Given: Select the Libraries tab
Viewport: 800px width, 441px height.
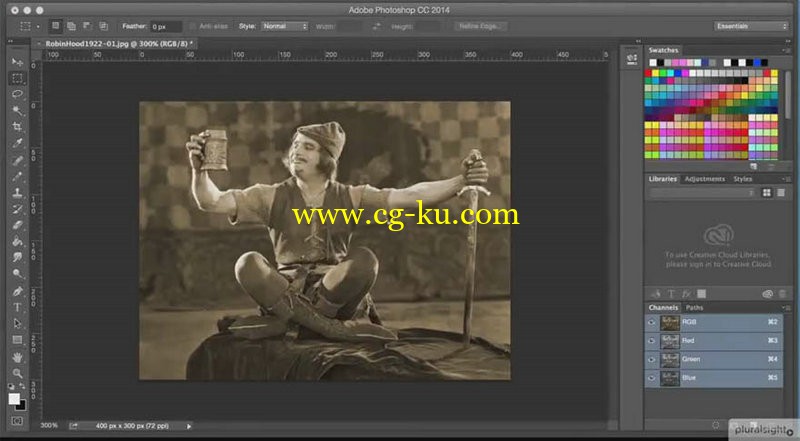Looking at the screenshot, I should pyautogui.click(x=663, y=179).
